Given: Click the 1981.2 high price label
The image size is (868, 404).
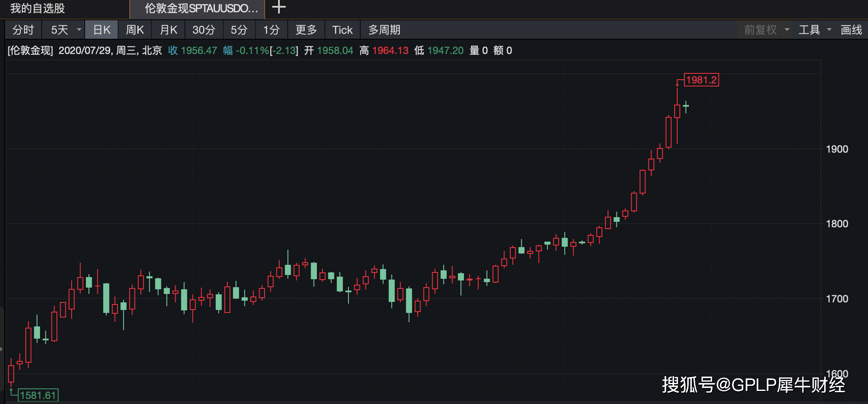Looking at the screenshot, I should 701,80.
